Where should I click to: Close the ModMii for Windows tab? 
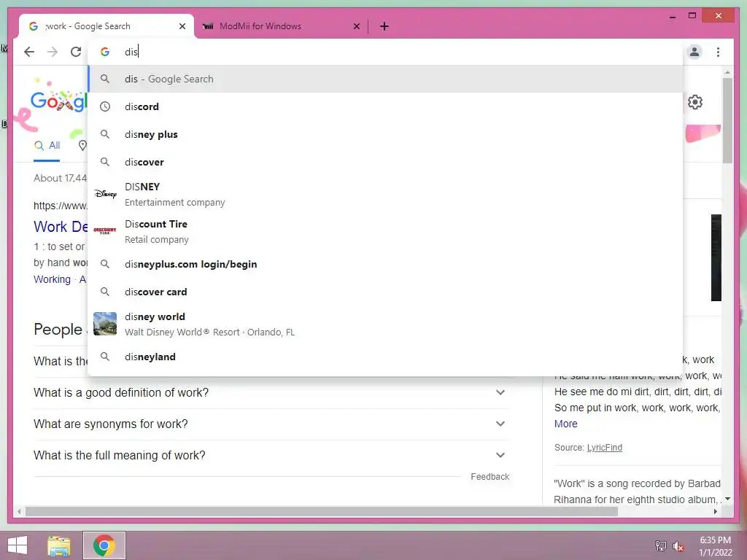point(356,26)
